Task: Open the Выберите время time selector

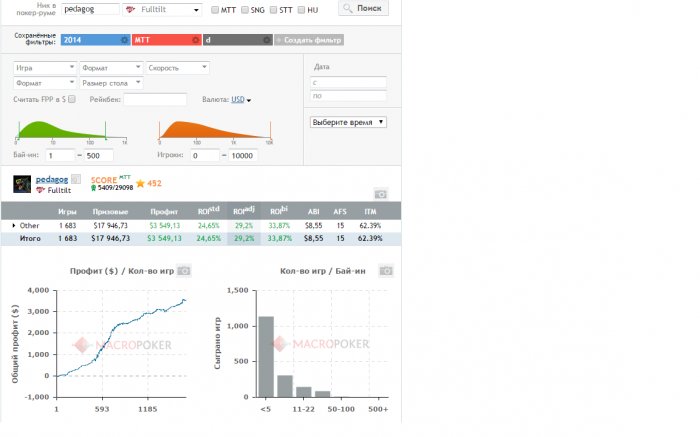Action: tap(348, 122)
